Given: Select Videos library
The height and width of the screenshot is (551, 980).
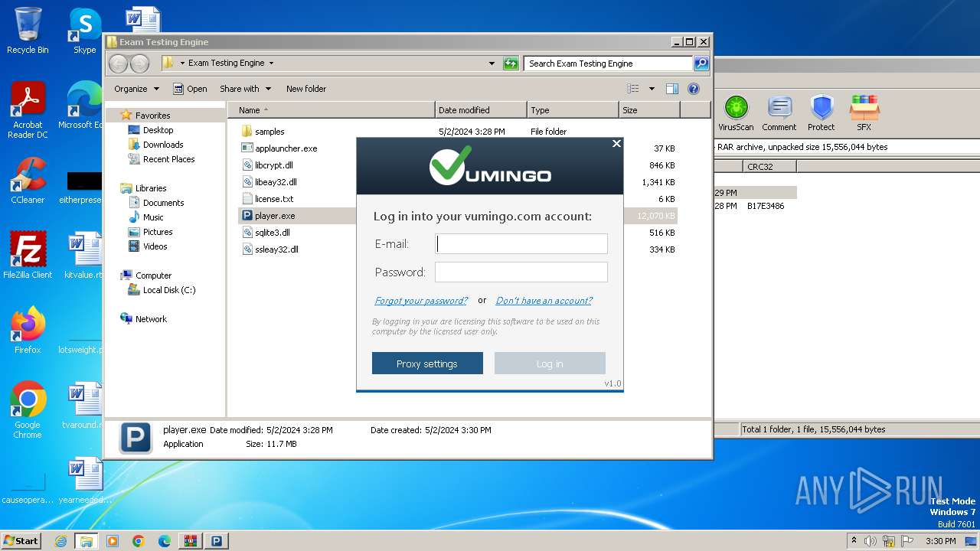Looking at the screenshot, I should point(148,246).
